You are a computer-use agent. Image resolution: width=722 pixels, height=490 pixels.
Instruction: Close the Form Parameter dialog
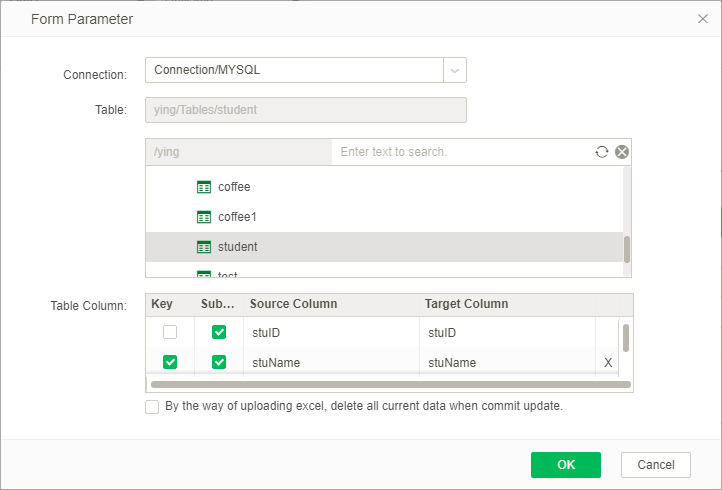702,19
